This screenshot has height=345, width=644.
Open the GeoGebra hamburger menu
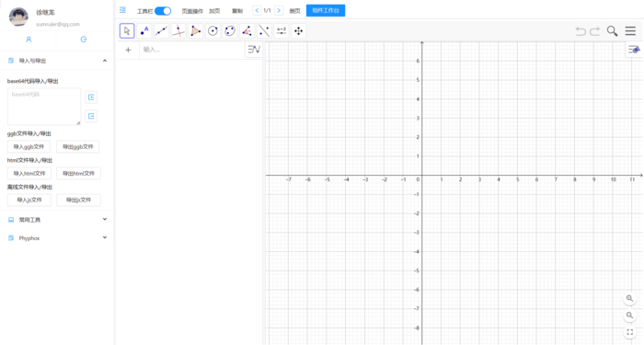pyautogui.click(x=630, y=30)
